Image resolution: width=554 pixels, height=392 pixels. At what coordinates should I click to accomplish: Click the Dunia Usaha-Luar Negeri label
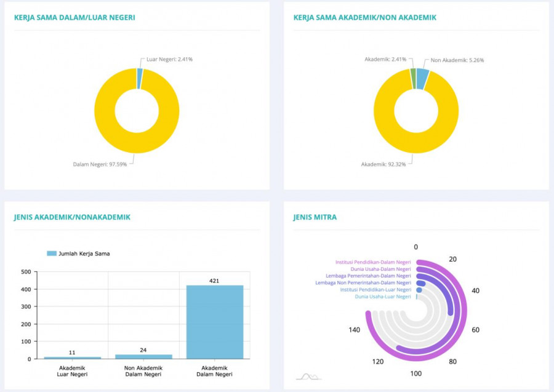(x=383, y=297)
